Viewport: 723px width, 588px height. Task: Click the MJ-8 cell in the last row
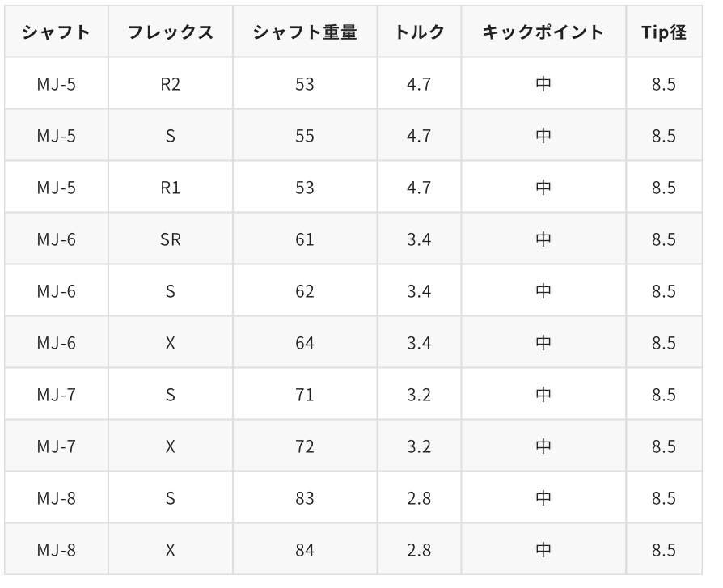pyautogui.click(x=57, y=550)
